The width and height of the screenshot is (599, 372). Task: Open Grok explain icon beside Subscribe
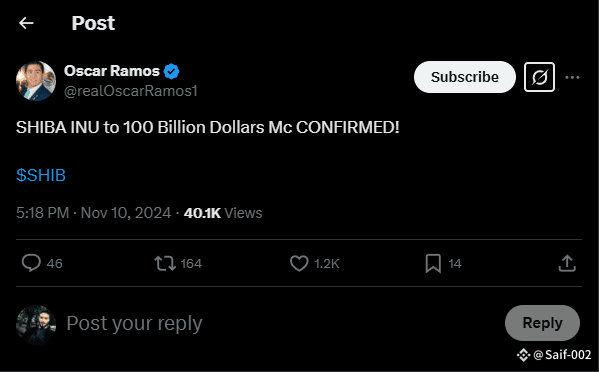point(539,77)
